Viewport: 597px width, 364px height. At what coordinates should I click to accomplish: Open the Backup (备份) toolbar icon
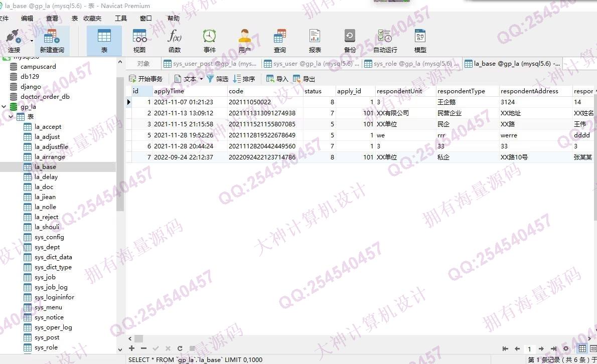350,41
